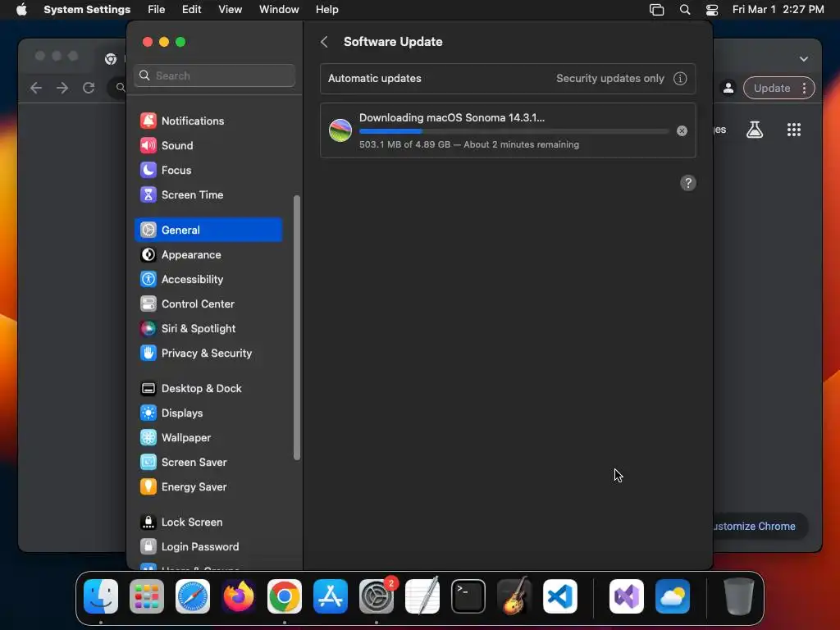This screenshot has height=630, width=840.
Task: Click the Stage Manager menu bar icon
Action: click(x=656, y=10)
